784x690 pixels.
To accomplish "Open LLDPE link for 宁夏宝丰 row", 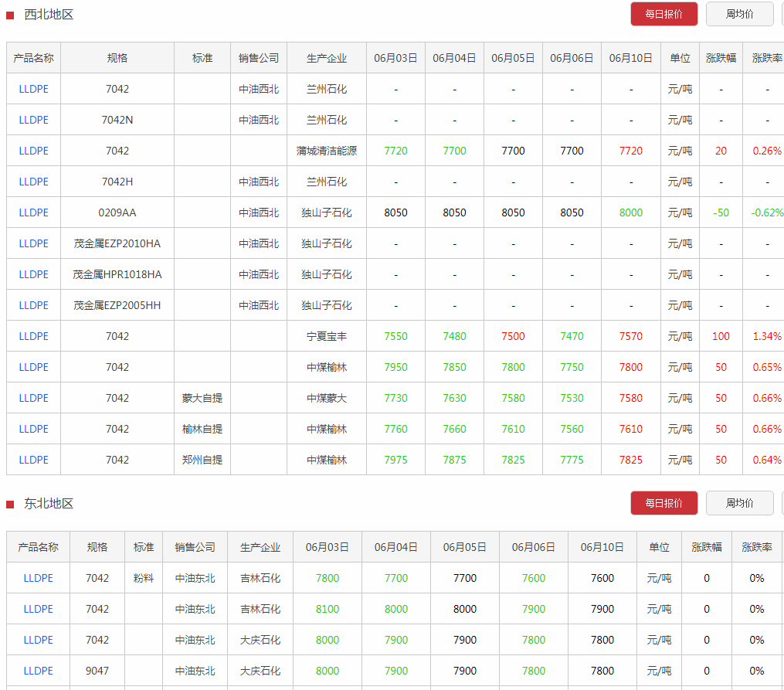I will [x=33, y=336].
